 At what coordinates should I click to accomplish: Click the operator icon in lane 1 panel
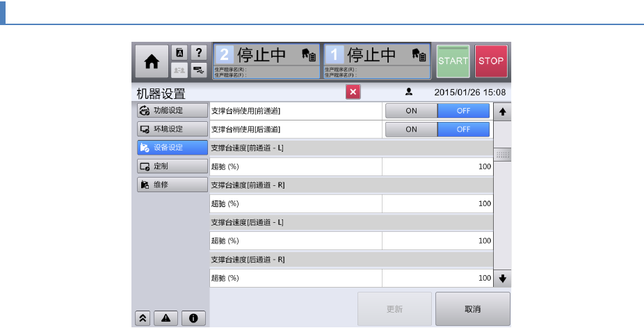tap(419, 54)
